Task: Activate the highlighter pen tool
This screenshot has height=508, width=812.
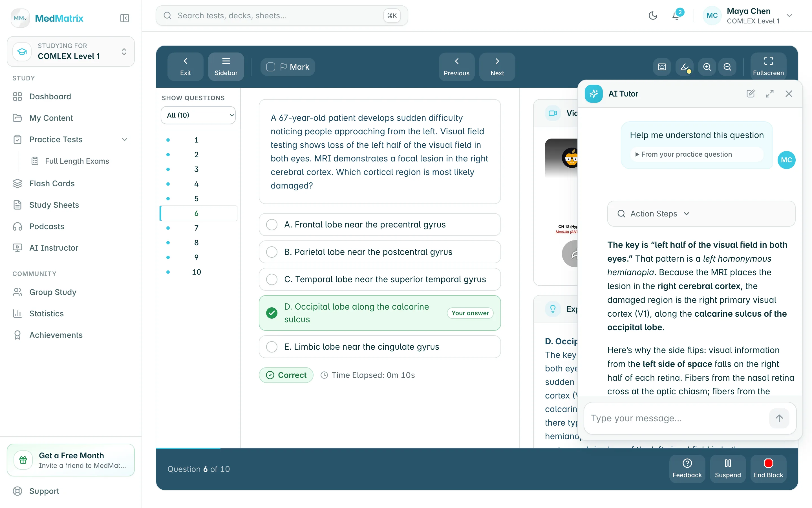Action: coord(685,67)
